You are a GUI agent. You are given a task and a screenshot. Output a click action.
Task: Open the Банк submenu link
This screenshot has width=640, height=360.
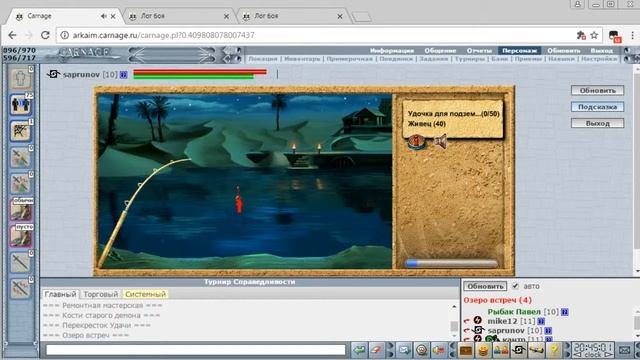(x=499, y=59)
